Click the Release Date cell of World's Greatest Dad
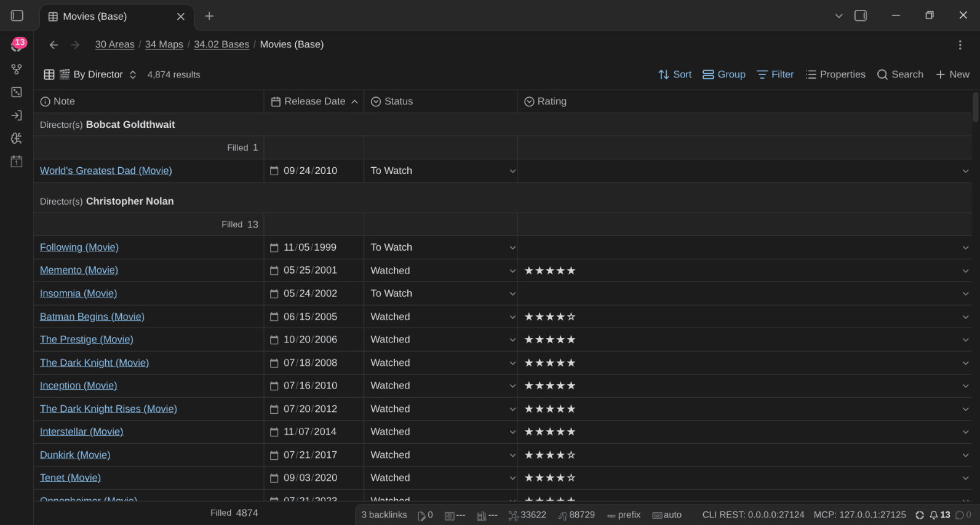 point(314,171)
